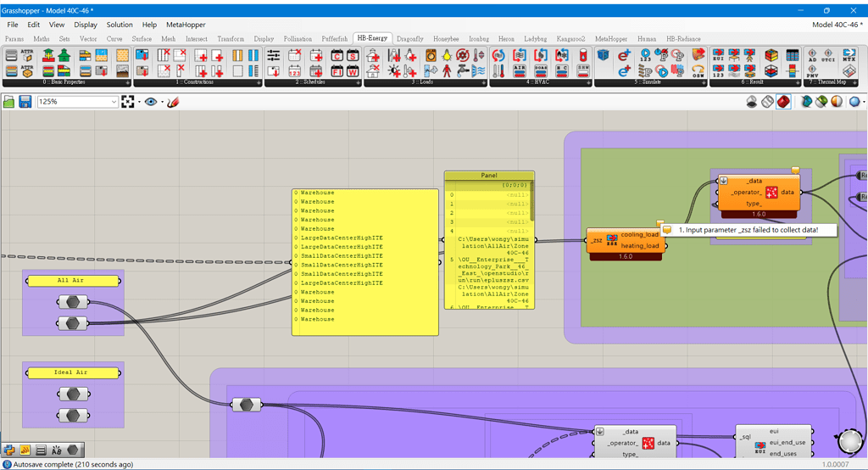Click the AIR all-air HVAC icon
The image size is (868, 470).
(520, 70)
